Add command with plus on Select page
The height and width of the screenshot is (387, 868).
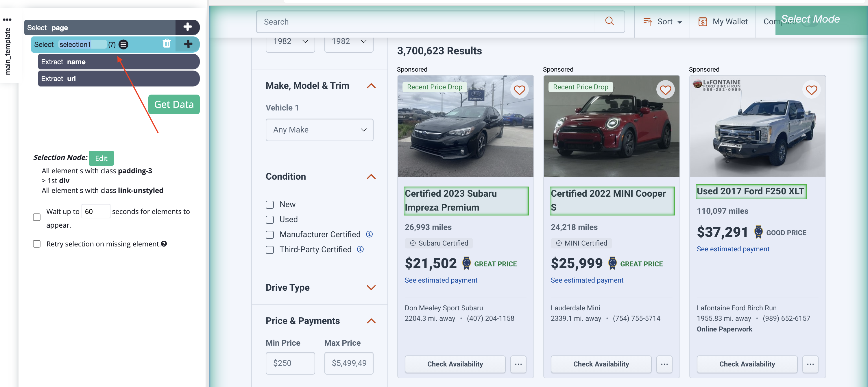coord(187,27)
